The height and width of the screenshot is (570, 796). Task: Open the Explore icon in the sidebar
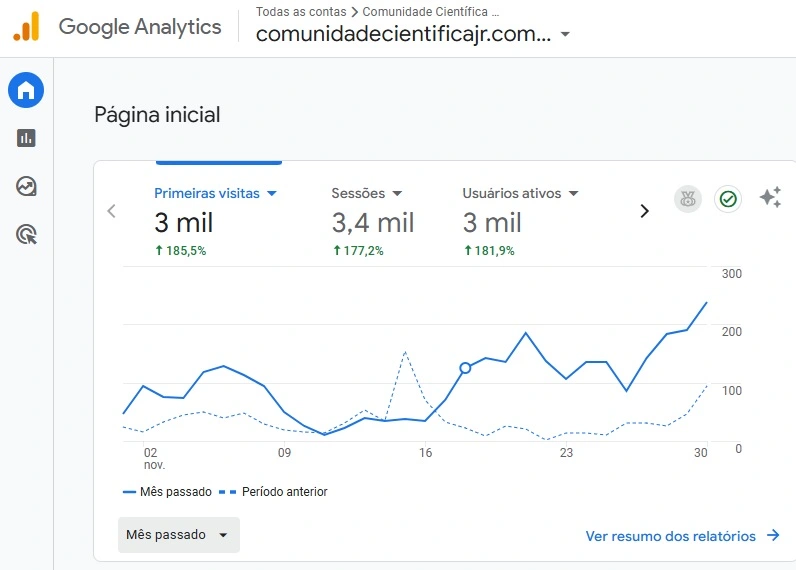coord(26,186)
